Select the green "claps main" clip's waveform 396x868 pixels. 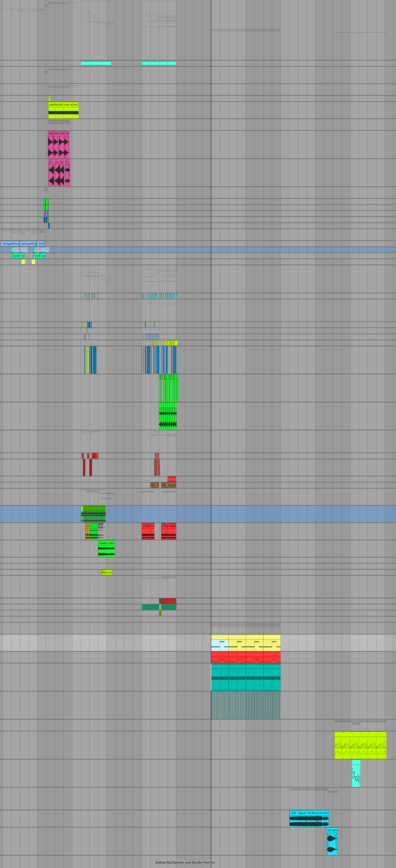pyautogui.click(x=106, y=551)
